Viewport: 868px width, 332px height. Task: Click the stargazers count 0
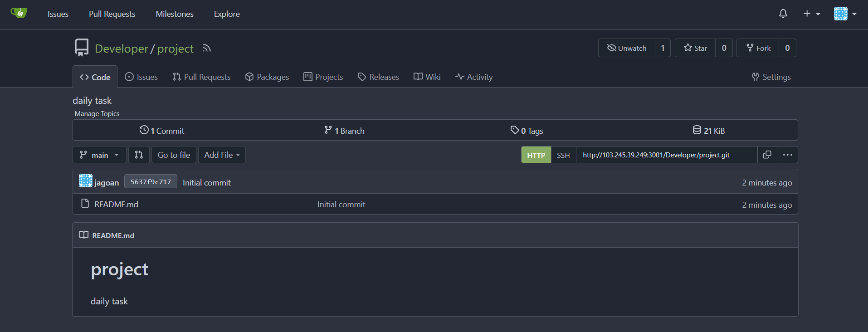tap(724, 48)
